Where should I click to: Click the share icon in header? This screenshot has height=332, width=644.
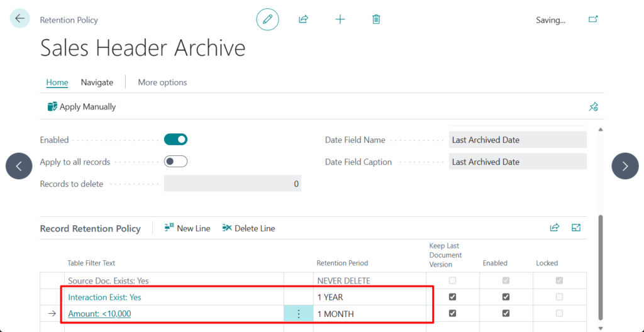(x=303, y=19)
